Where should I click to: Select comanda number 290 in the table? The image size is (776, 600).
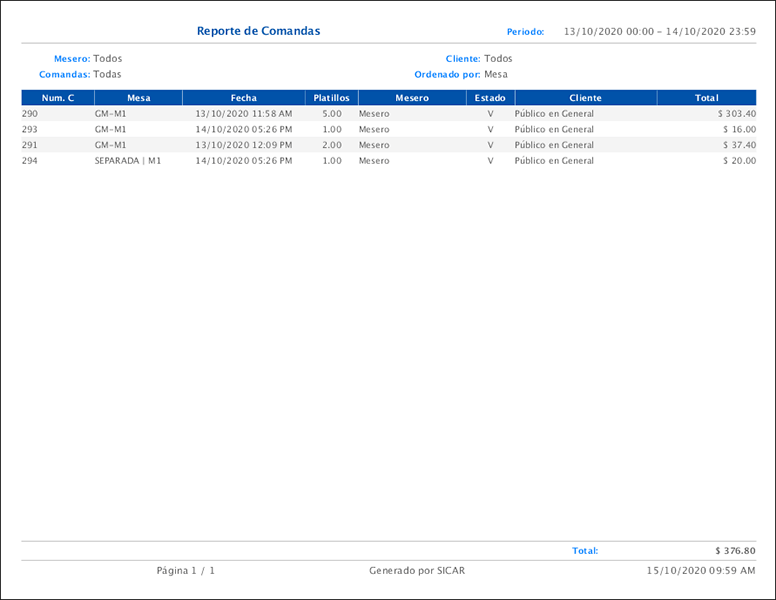point(30,114)
